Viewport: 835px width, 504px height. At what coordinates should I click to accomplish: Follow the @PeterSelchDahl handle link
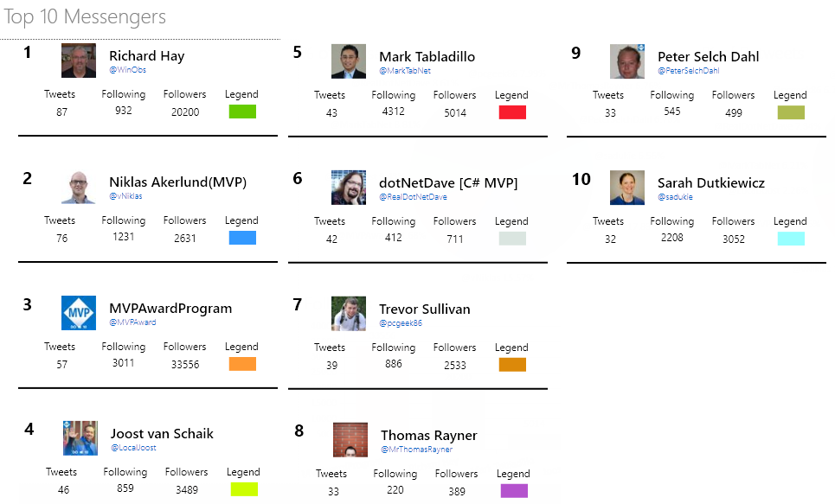688,71
